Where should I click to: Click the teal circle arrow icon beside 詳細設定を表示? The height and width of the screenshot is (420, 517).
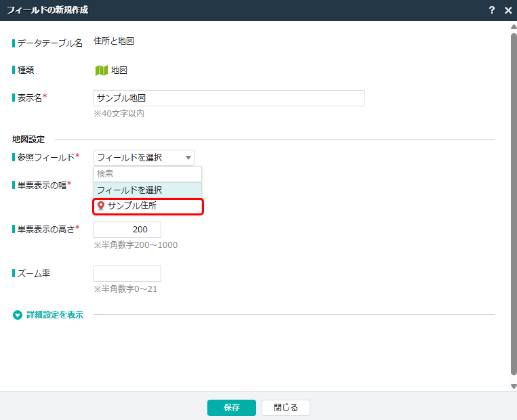(x=18, y=315)
